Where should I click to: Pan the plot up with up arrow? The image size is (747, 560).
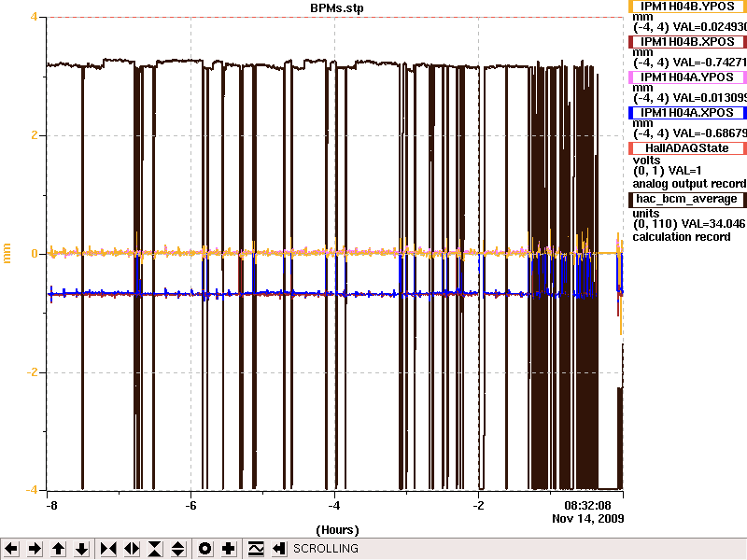(x=58, y=549)
